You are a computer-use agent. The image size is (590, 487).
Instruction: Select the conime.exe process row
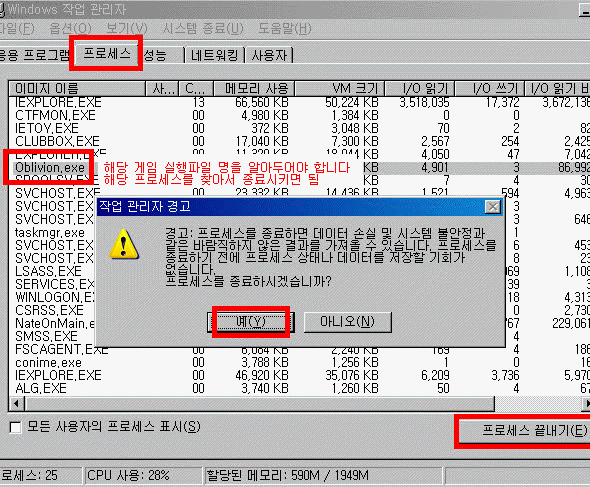pos(299,362)
